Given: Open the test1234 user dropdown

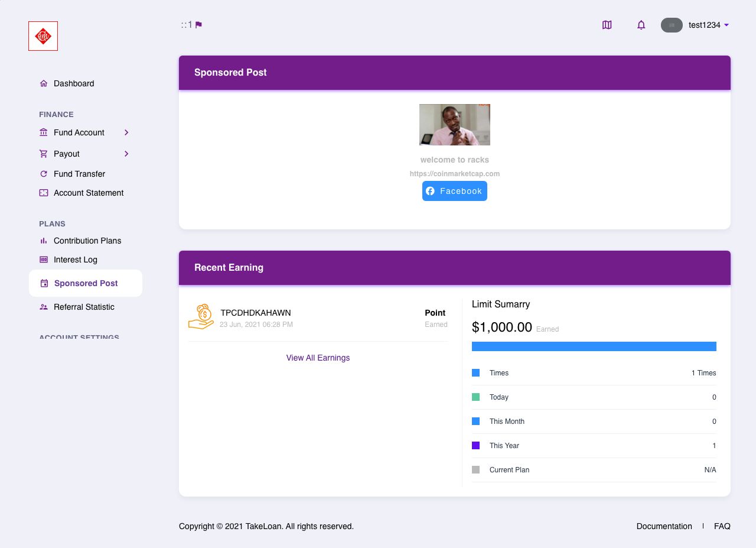Looking at the screenshot, I should [x=705, y=25].
